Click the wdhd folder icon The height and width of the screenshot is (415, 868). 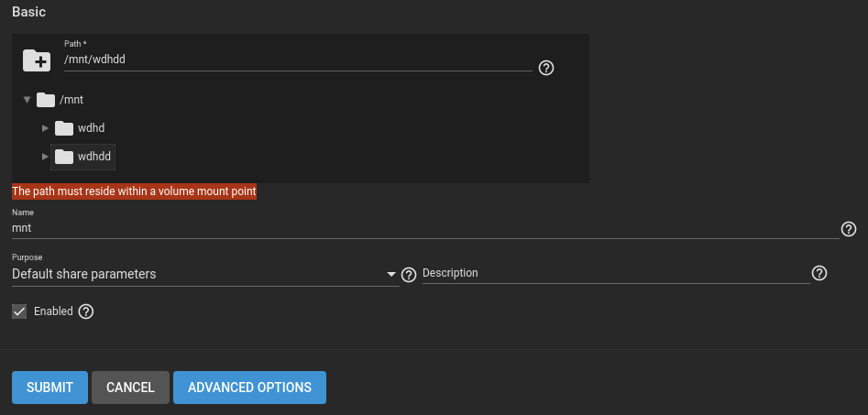point(64,128)
